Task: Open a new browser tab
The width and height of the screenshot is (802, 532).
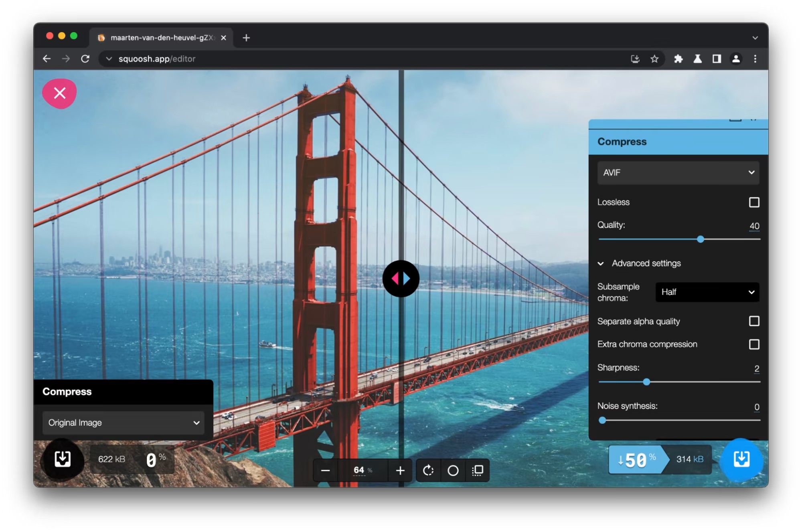Action: point(246,38)
